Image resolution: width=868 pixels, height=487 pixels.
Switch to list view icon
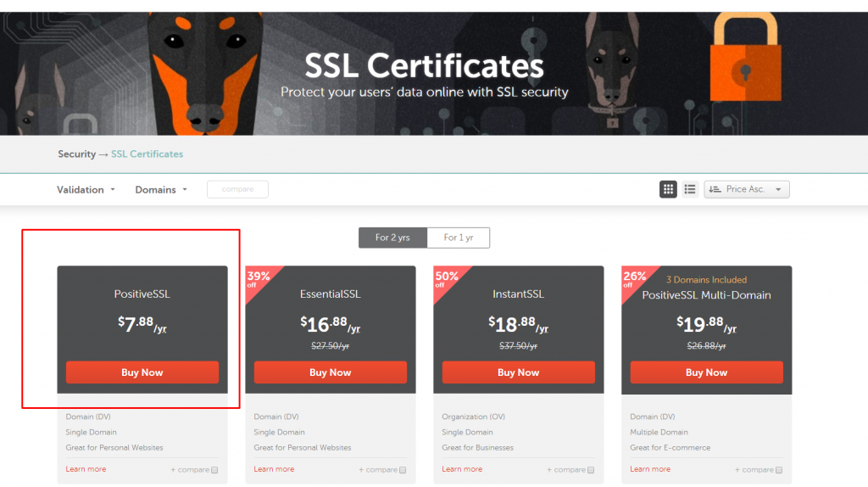tap(690, 189)
